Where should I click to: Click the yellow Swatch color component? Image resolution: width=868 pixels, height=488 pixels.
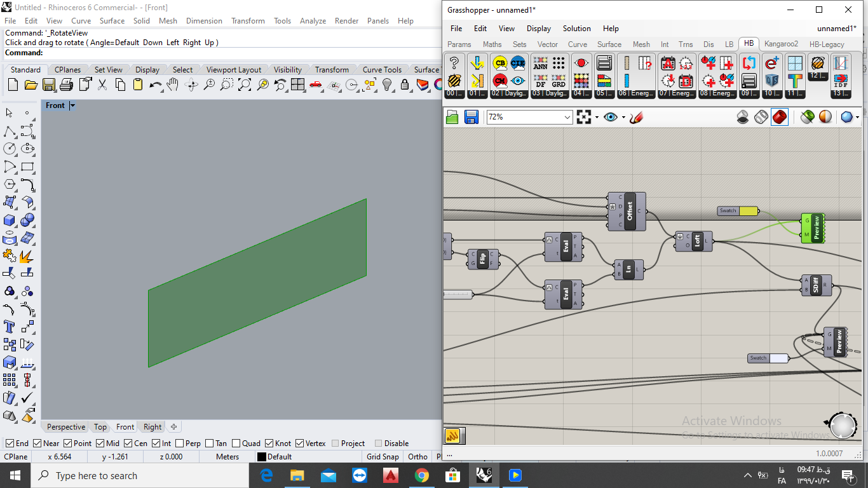click(738, 210)
